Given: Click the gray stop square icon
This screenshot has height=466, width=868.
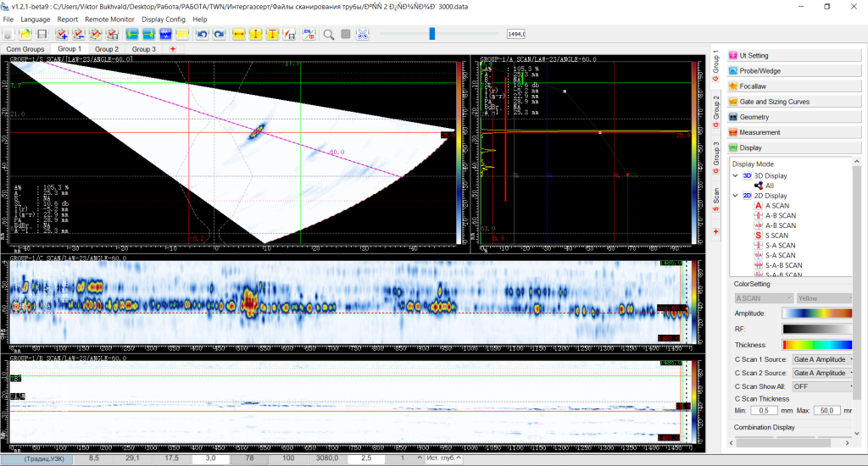Looking at the screenshot, I should point(346,34).
